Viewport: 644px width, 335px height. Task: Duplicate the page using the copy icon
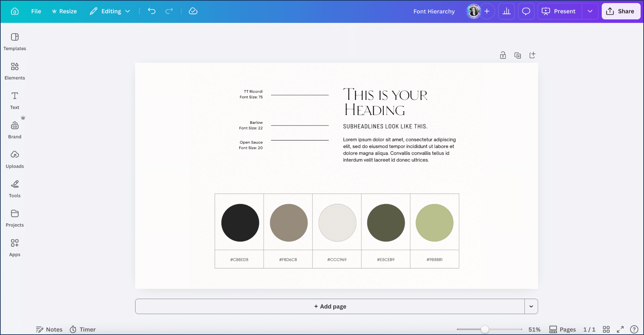(x=518, y=55)
